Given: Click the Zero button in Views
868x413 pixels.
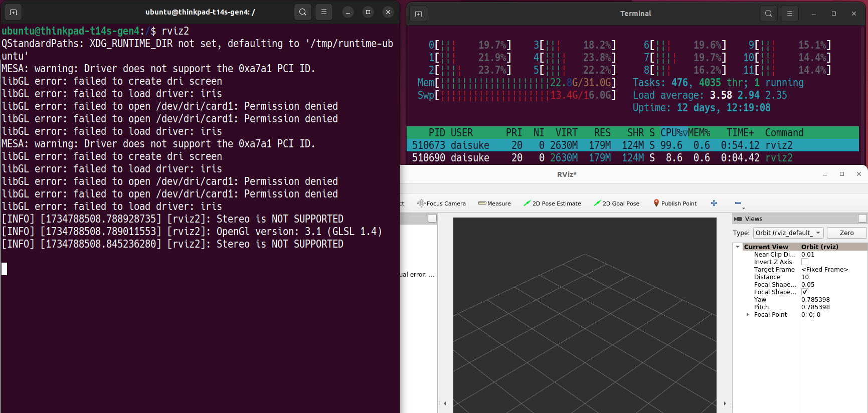Looking at the screenshot, I should point(846,233).
